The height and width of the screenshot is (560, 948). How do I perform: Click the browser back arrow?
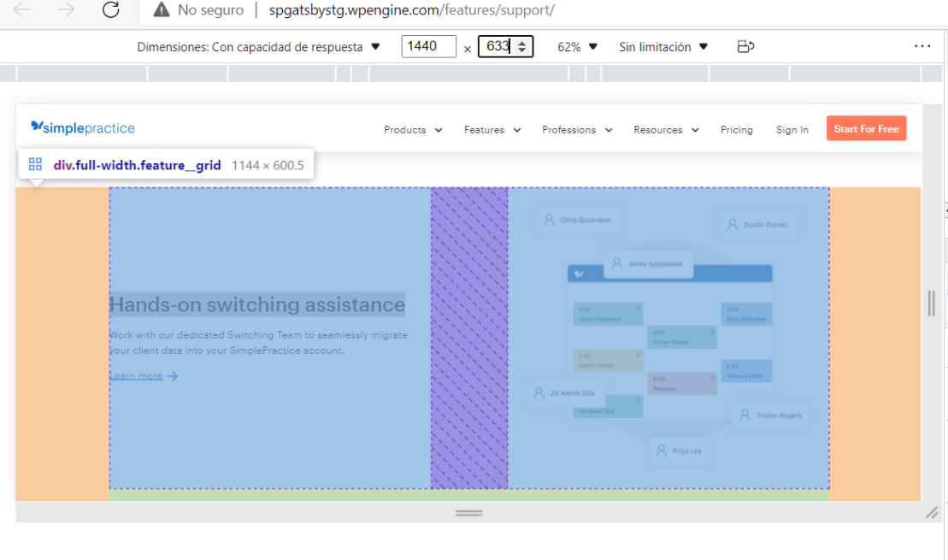click(21, 11)
